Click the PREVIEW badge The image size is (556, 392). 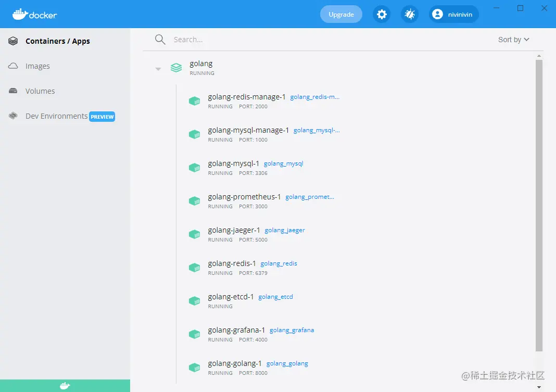(102, 117)
